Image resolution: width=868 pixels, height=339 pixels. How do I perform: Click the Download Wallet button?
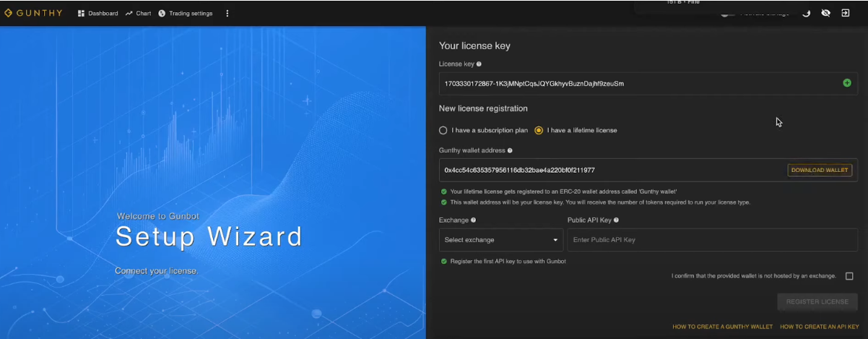click(820, 170)
